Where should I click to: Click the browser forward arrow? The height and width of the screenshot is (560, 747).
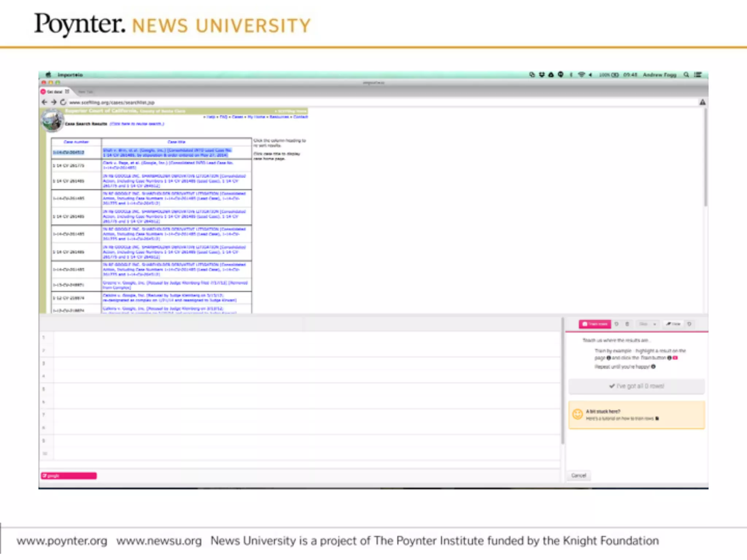pyautogui.click(x=54, y=102)
